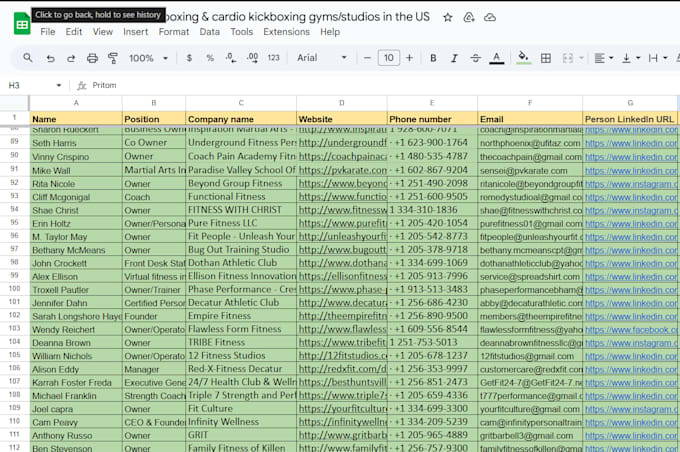Redo the last action
680x452 pixels.
pyautogui.click(x=71, y=58)
